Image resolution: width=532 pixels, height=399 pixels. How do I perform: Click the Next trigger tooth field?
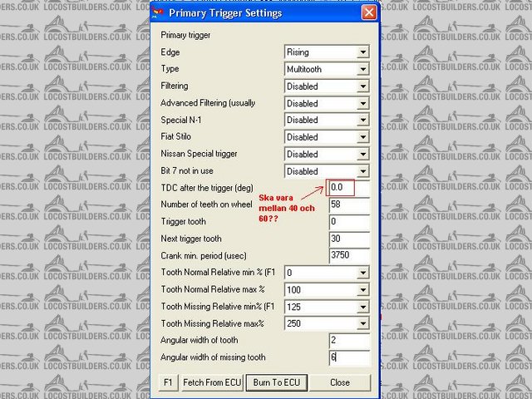[349, 239]
